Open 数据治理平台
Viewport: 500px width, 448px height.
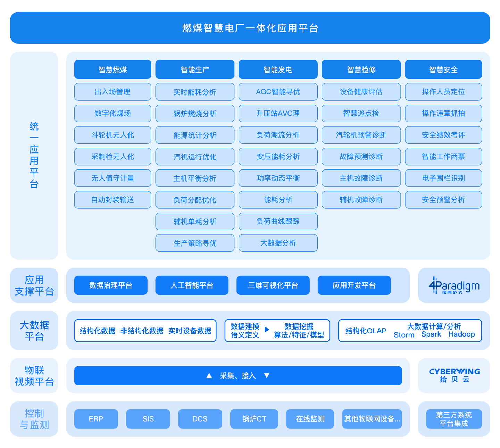(x=111, y=285)
